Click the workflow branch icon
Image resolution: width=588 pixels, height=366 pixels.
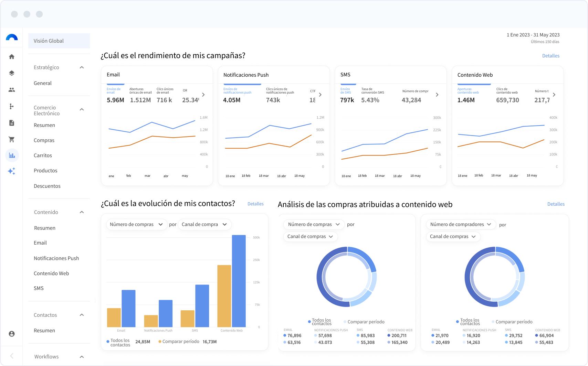[x=12, y=106]
